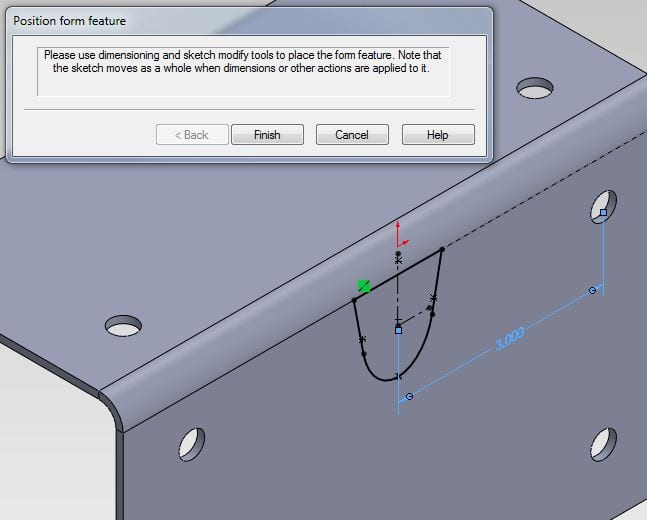Click the Finish button
Screen dimensions: 647x520
267,135
